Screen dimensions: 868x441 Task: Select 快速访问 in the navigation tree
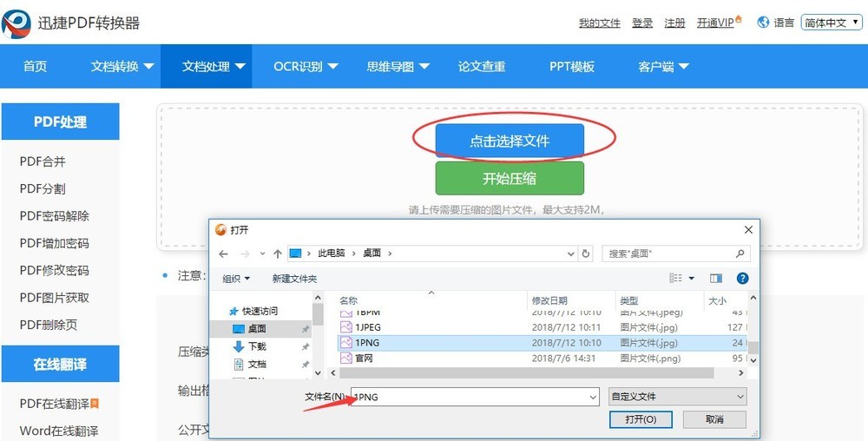coord(260,311)
